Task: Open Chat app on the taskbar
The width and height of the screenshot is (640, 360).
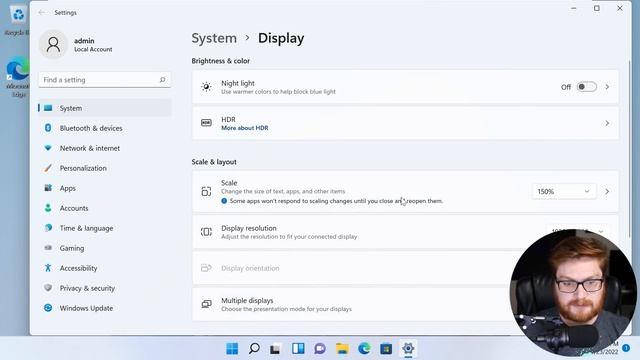Action: coord(320,349)
